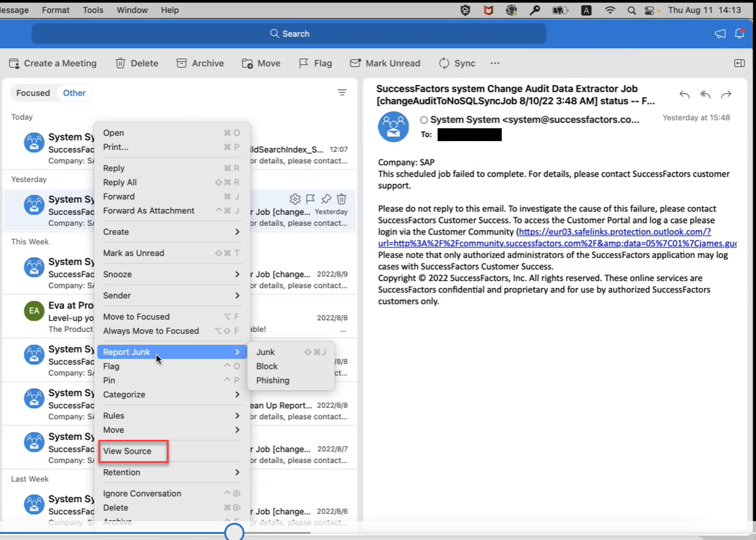Image resolution: width=756 pixels, height=540 pixels.
Task: Open the notifications bell icon
Action: point(739,34)
